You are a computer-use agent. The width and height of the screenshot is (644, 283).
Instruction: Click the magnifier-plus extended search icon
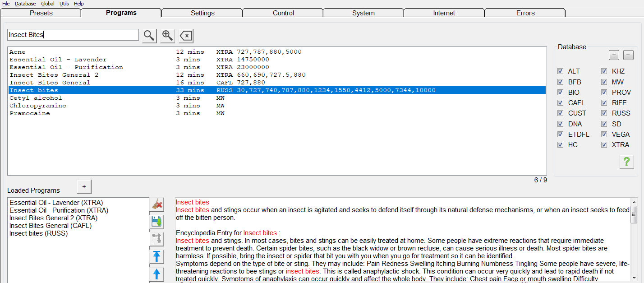[167, 36]
